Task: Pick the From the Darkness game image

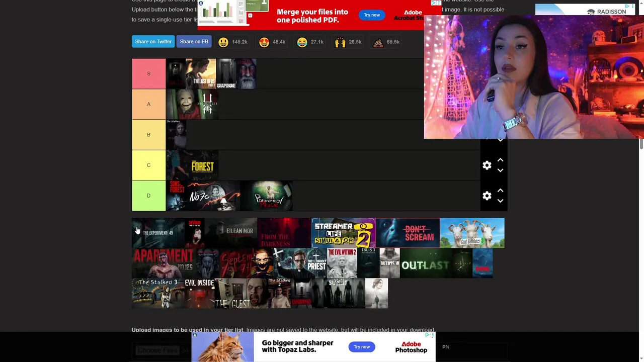Action: click(x=284, y=233)
